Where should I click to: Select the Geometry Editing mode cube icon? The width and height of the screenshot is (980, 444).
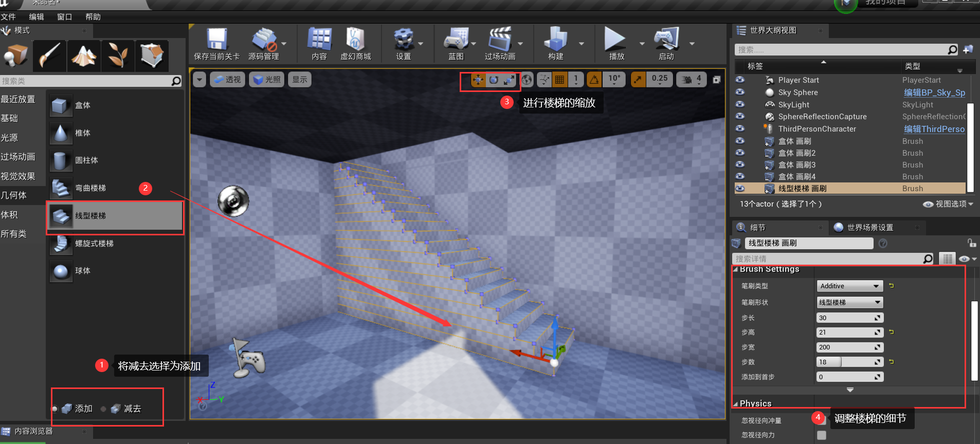pos(152,55)
